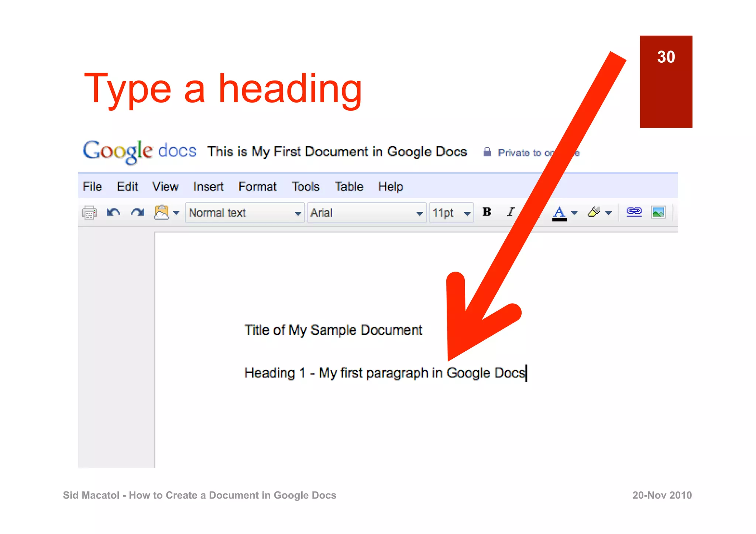756x534 pixels.
Task: Open the Table menu
Action: pos(349,186)
